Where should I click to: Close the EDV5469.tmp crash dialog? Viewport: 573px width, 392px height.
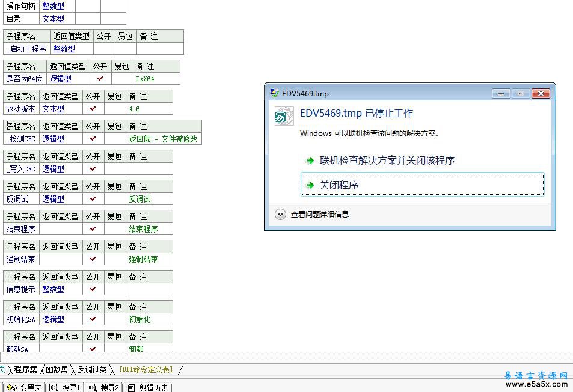coord(541,94)
